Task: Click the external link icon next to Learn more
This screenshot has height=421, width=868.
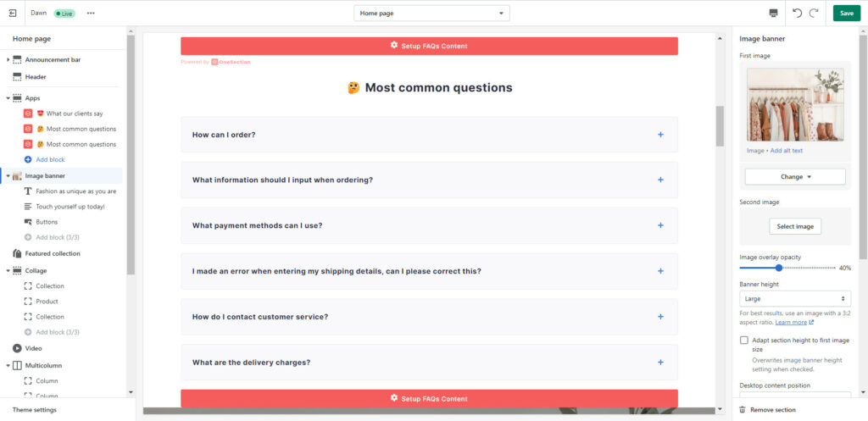Action: pyautogui.click(x=811, y=322)
